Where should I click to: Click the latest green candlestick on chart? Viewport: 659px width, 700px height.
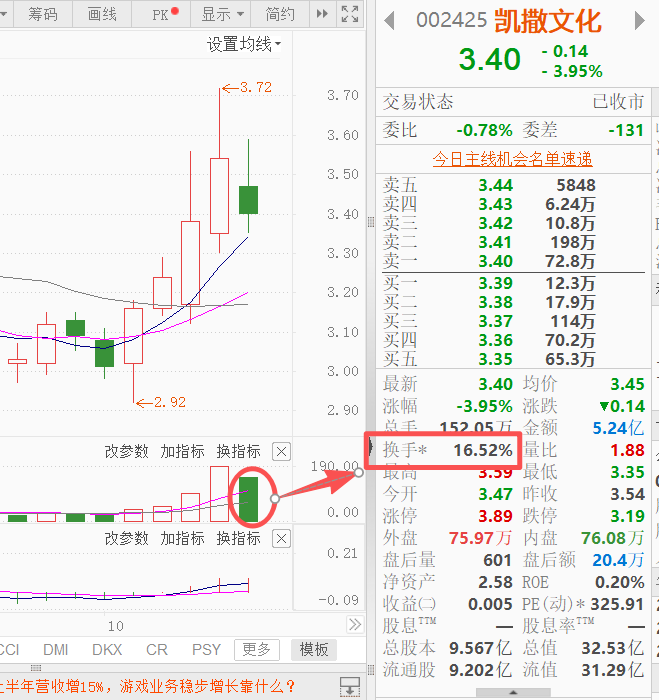click(248, 200)
